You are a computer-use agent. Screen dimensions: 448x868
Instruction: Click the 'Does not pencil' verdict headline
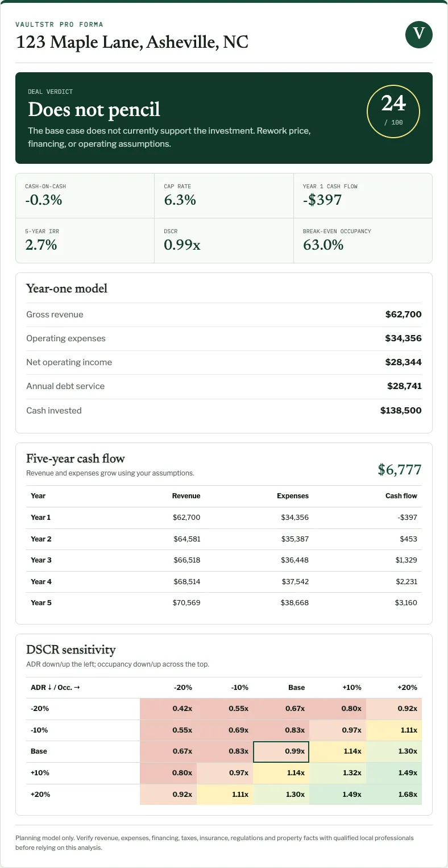click(x=94, y=109)
